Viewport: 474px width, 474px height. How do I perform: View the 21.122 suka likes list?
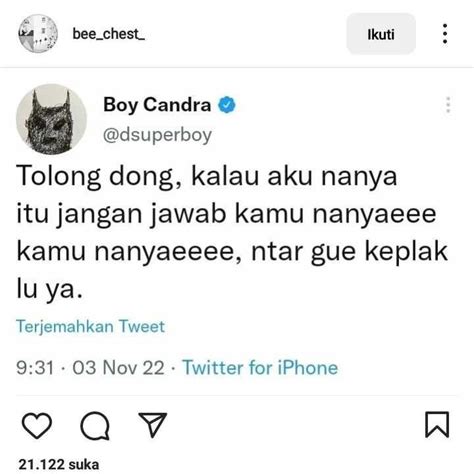click(59, 464)
